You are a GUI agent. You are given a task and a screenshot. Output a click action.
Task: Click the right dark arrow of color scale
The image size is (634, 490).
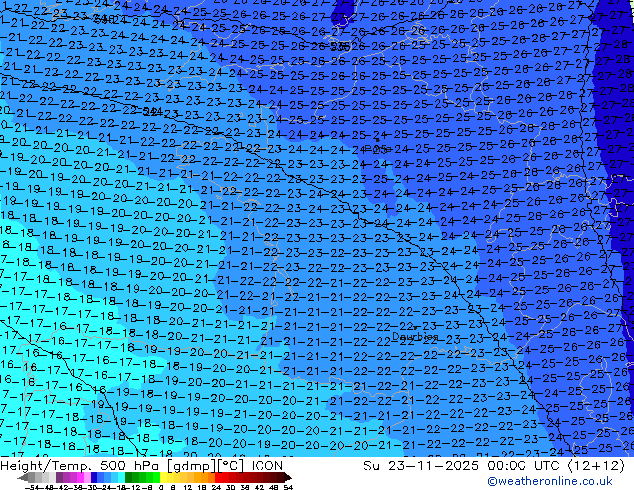coord(288,477)
